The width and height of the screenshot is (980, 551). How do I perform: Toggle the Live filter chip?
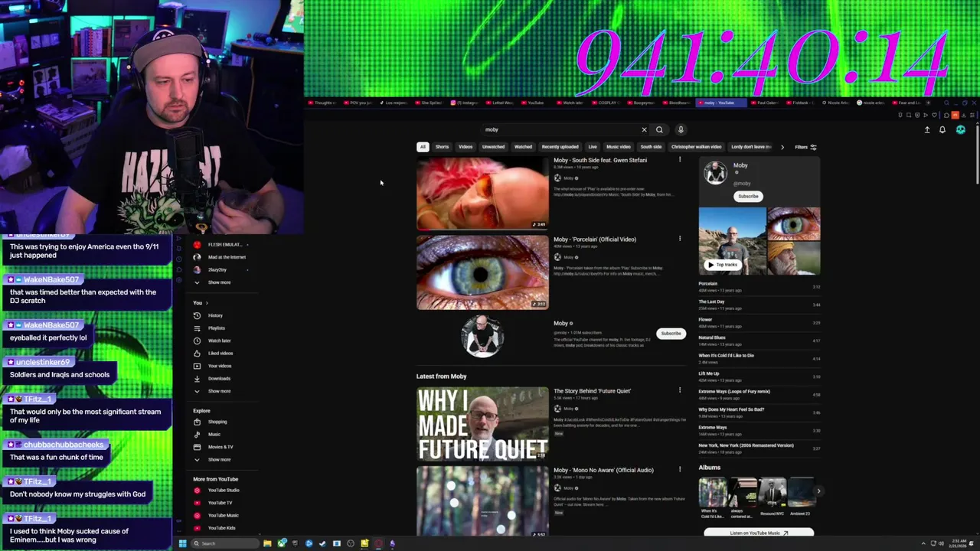coord(593,147)
